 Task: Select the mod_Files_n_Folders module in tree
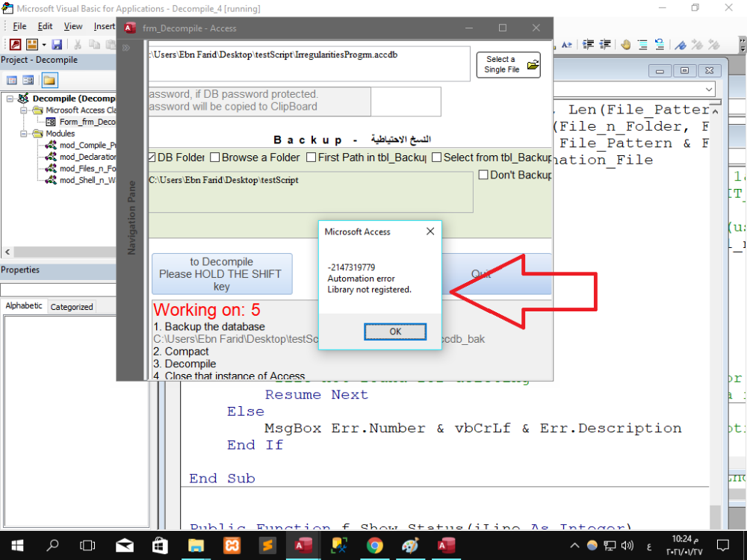tap(81, 169)
